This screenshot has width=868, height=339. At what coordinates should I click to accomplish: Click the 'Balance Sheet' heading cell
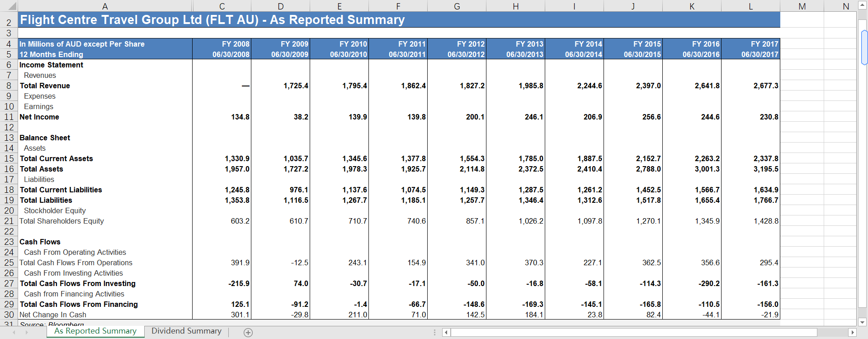pyautogui.click(x=105, y=138)
